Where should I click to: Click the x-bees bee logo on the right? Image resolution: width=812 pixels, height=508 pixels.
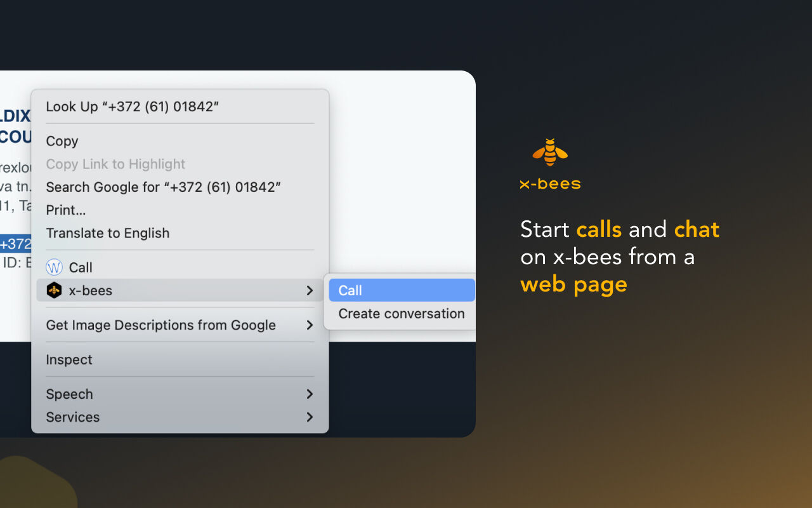tap(550, 152)
